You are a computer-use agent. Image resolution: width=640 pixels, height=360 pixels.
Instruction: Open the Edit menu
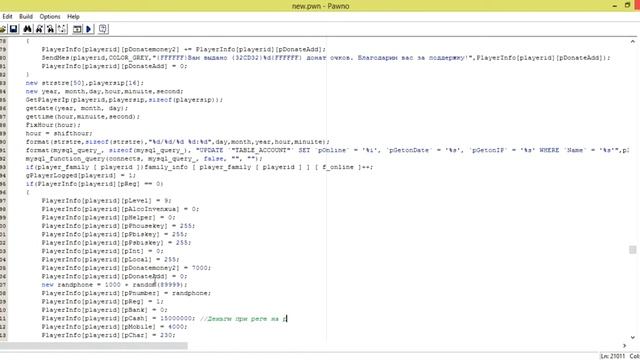click(7, 17)
